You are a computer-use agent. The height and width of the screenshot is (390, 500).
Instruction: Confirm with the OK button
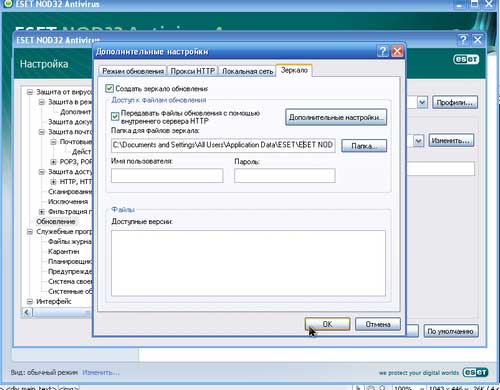tap(327, 324)
